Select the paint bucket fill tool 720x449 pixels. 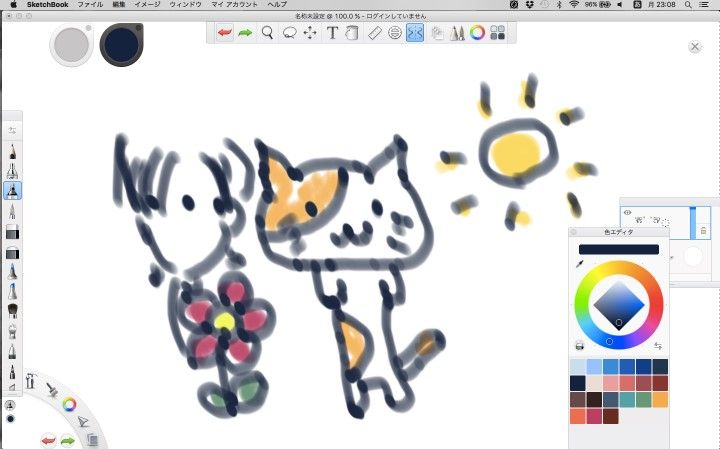pos(352,33)
